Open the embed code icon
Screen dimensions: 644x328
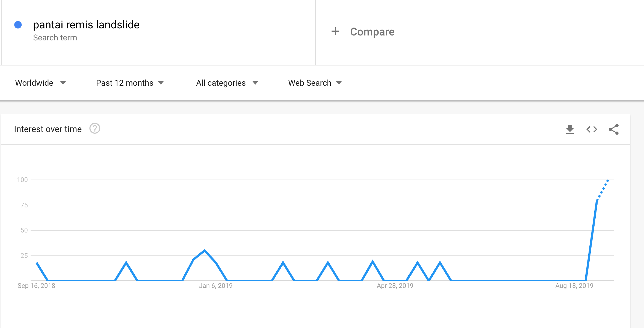click(x=592, y=129)
